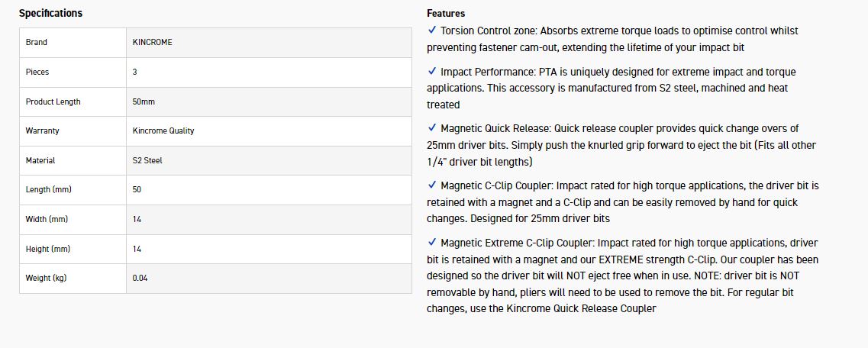Click the Width (mm) row label
This screenshot has height=348, width=868.
point(45,219)
